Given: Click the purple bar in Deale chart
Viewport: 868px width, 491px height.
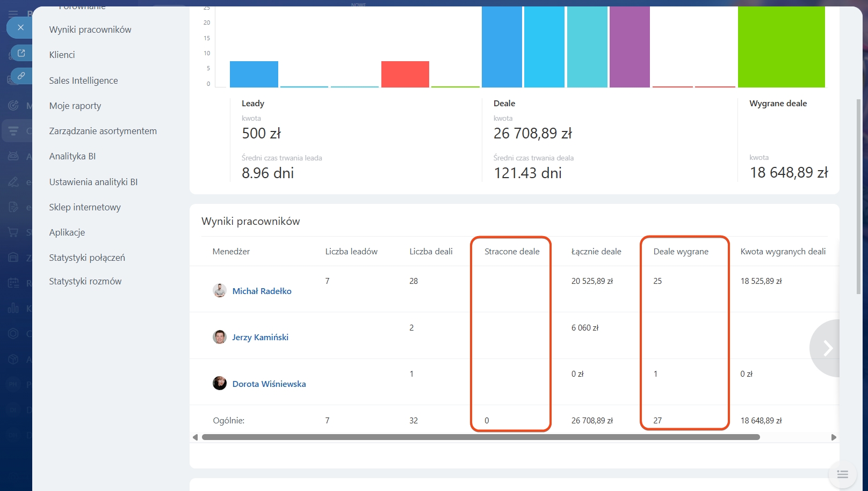Looking at the screenshot, I should [x=630, y=47].
